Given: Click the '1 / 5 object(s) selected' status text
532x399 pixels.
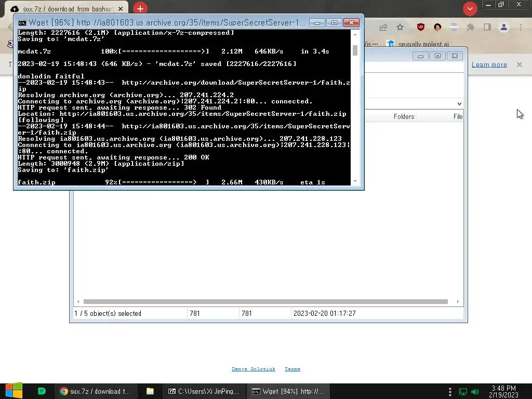Looking at the screenshot, I should coord(108,313).
